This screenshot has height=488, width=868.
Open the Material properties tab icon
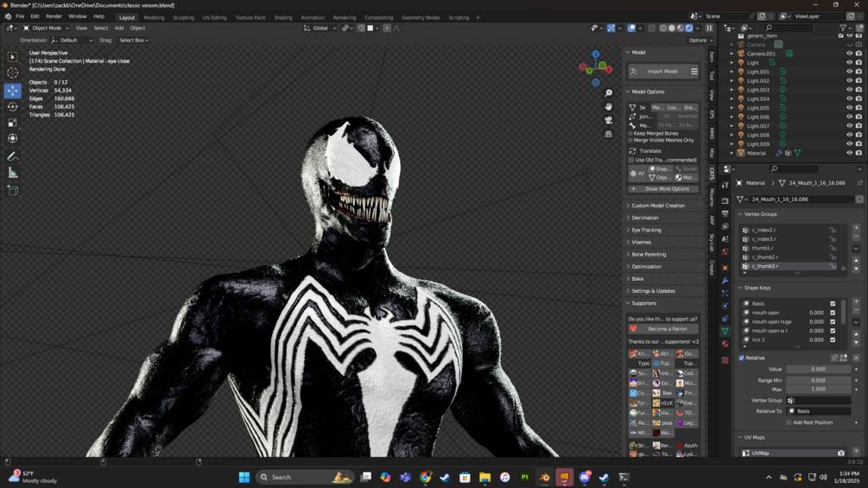click(x=725, y=344)
